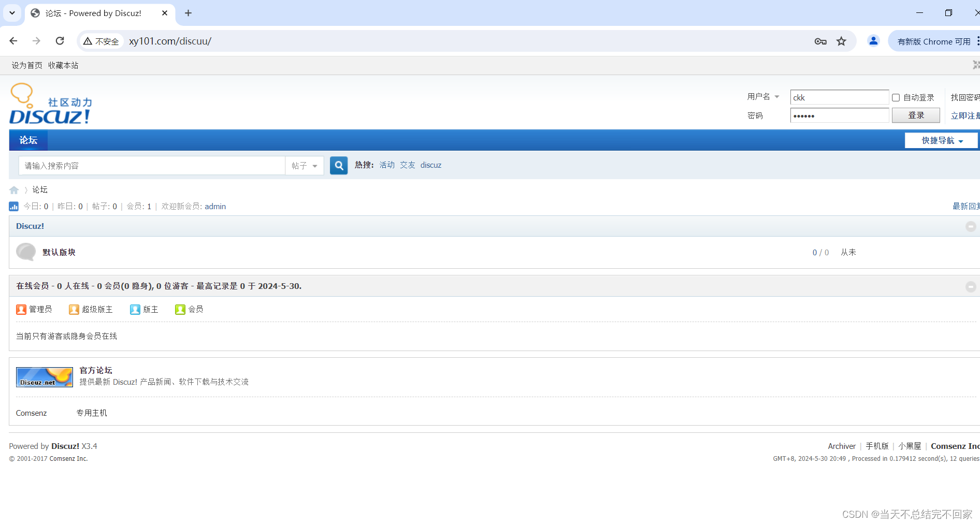The image size is (980, 524).
Task: Click the 版主 legend icon
Action: tap(135, 310)
